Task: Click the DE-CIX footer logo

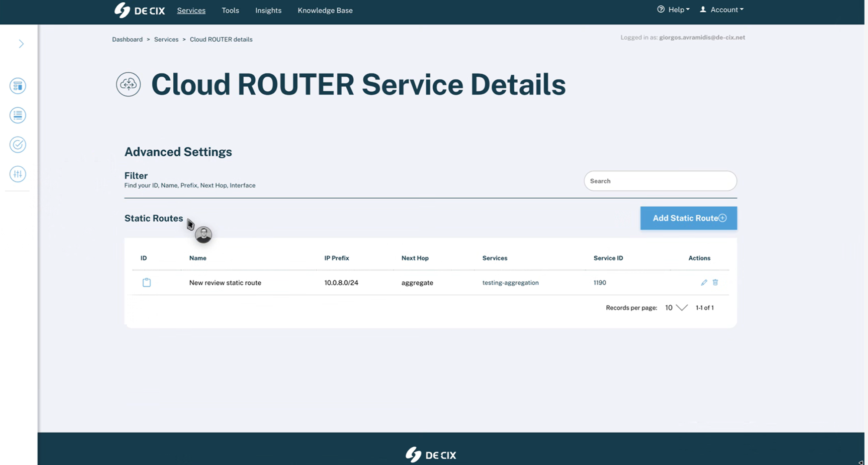Action: (x=431, y=455)
